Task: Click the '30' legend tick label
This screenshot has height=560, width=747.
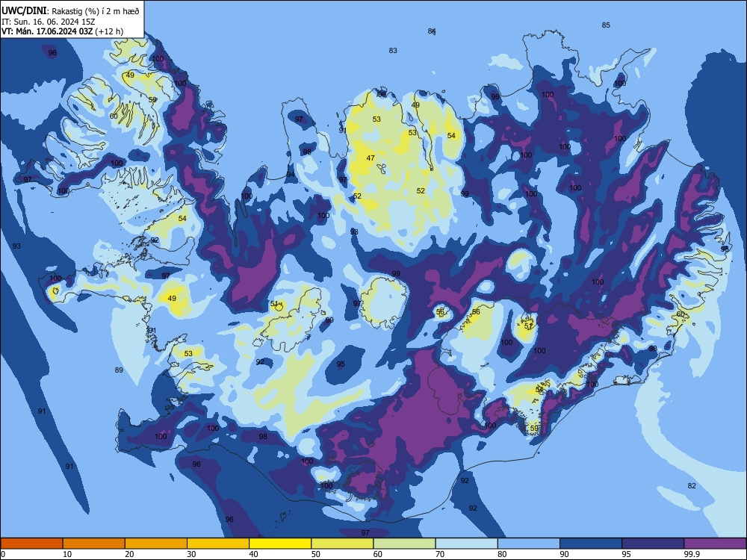Action: [x=191, y=554]
